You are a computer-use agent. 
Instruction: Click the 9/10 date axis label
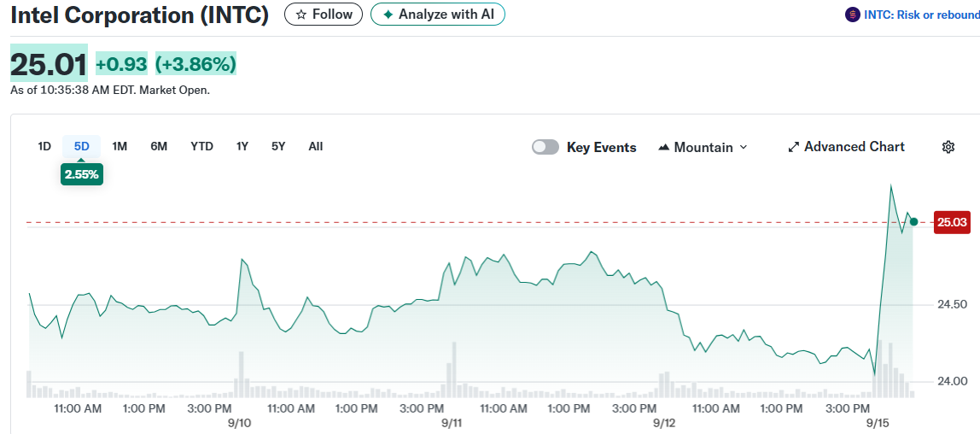click(x=239, y=424)
